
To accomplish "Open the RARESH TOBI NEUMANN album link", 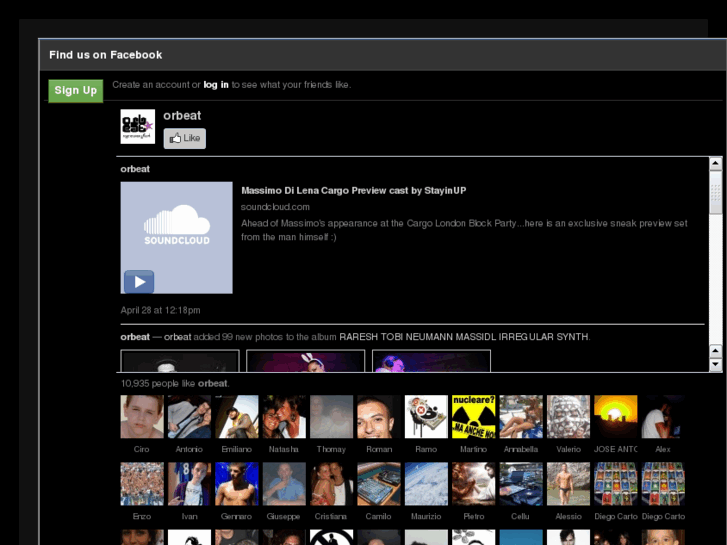I will 464,337.
